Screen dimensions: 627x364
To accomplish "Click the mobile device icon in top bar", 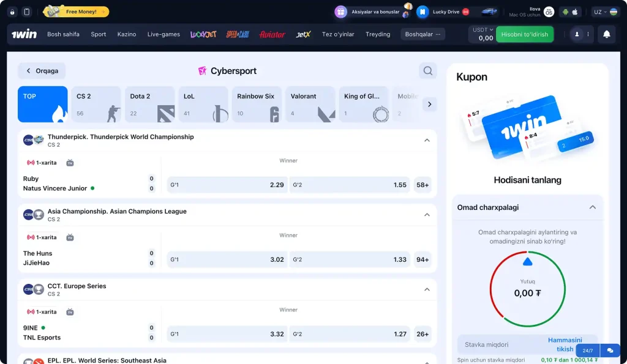I will (27, 12).
